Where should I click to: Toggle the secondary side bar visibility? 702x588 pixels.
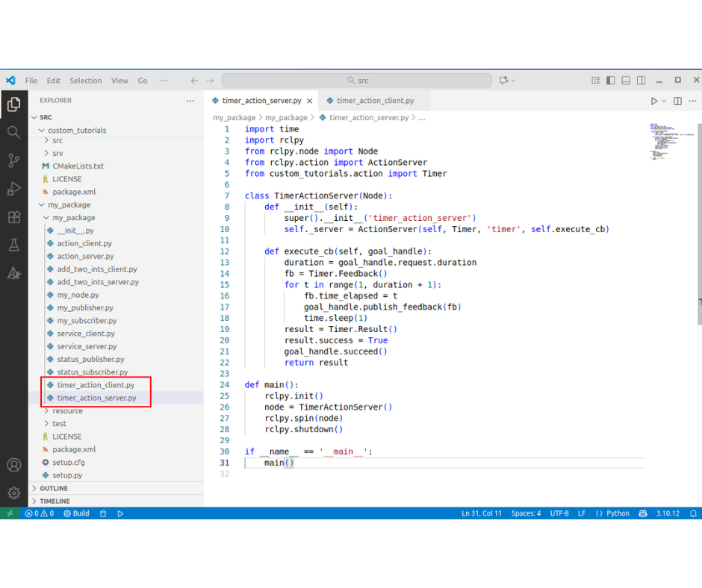[642, 81]
